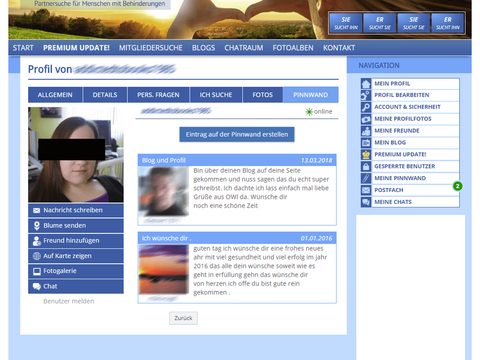Image resolution: width=480 pixels, height=360 pixels.
Task: Click the camera icon beside Meine Profilfotos
Action: (366, 119)
